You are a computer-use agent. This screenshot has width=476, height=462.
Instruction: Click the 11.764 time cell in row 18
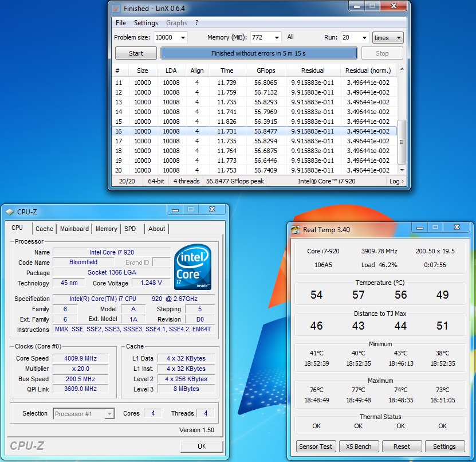pyautogui.click(x=227, y=151)
